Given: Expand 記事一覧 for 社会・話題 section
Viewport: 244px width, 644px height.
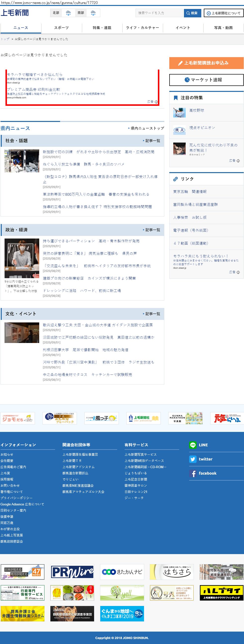Looking at the screenshot, I should coord(152,141).
